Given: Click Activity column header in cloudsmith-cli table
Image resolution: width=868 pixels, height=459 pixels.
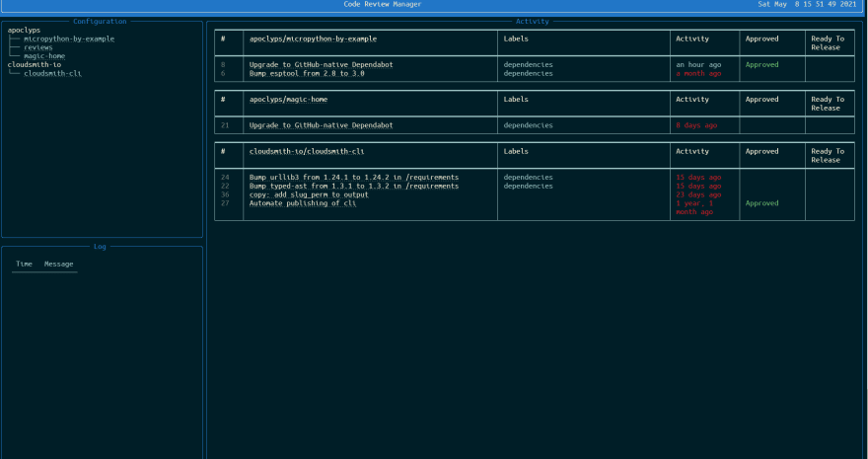Looking at the screenshot, I should 692,151.
